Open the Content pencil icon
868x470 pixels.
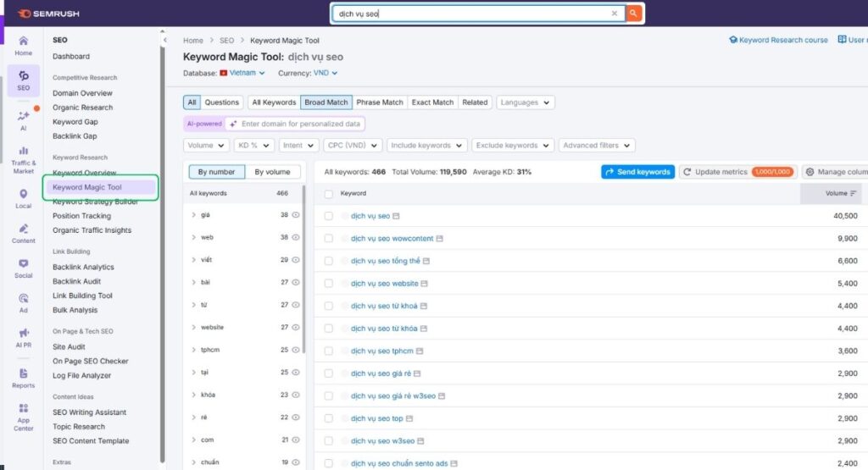23,234
